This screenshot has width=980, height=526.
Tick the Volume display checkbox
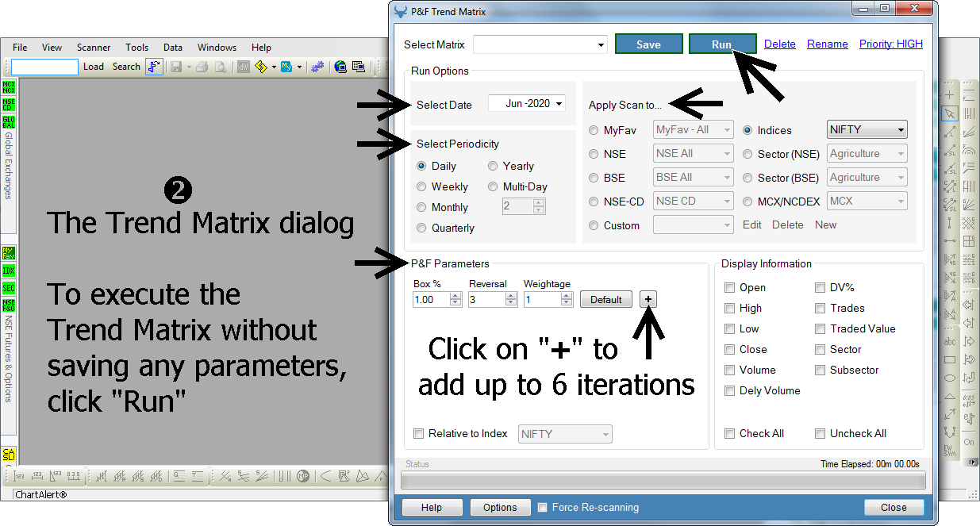pos(730,370)
